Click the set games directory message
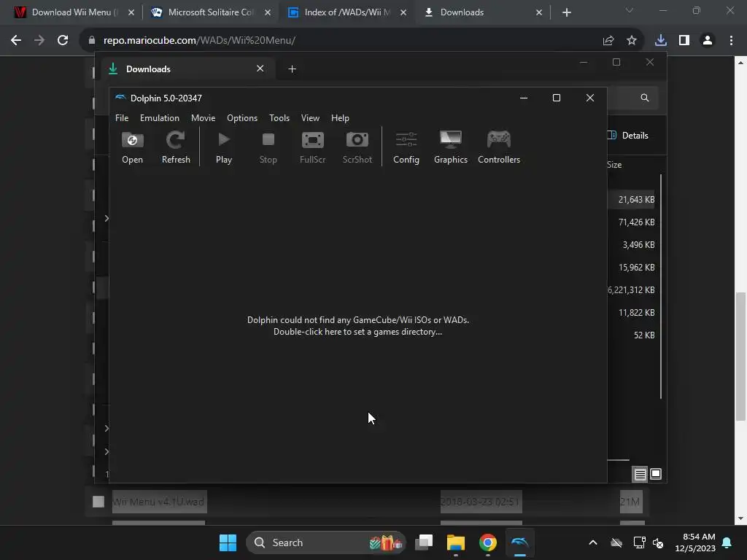Image resolution: width=747 pixels, height=560 pixels. (x=357, y=326)
